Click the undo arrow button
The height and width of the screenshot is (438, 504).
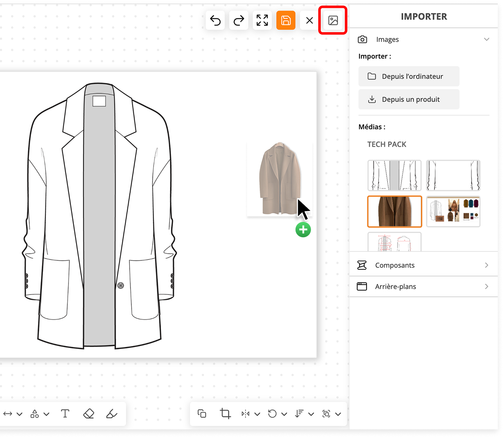click(x=215, y=21)
